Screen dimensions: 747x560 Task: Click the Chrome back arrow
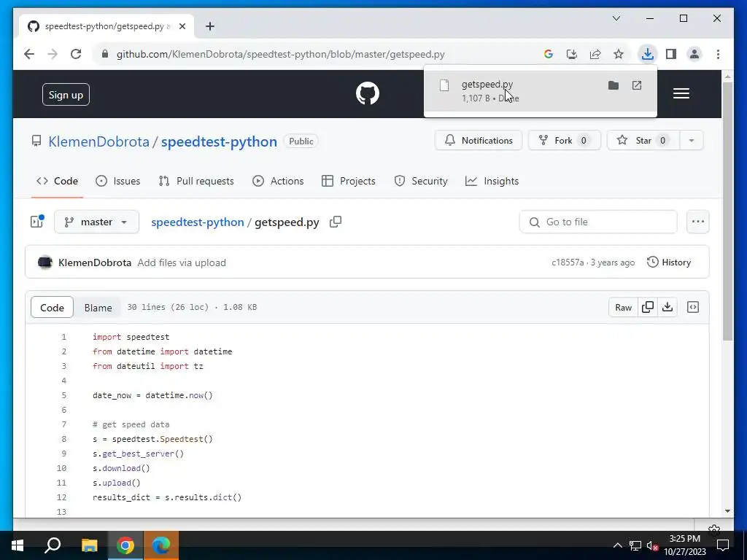tap(29, 54)
